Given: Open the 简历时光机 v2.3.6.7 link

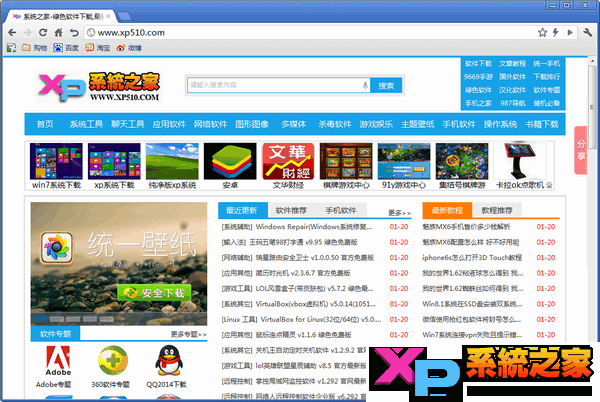Looking at the screenshot, I should [x=303, y=273].
